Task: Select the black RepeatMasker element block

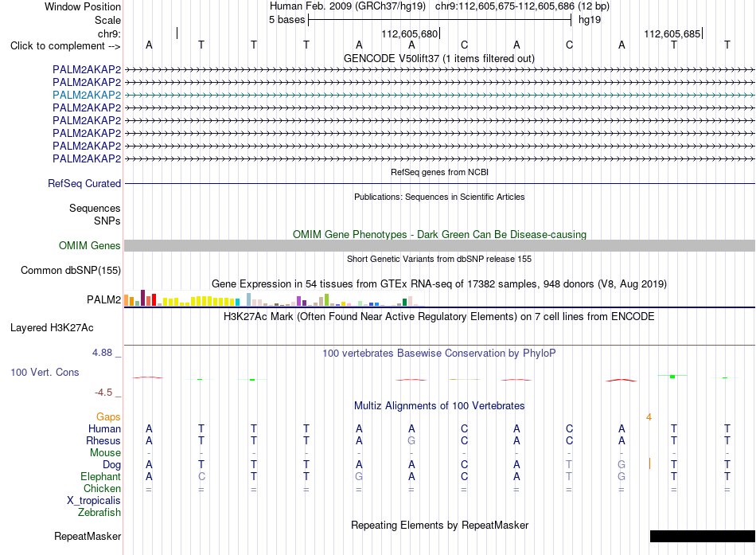Action: (703, 536)
